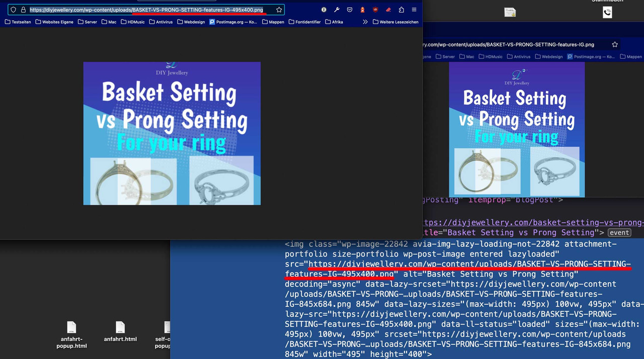Click the Basket Setting image in the back window
The height and width of the screenshot is (359, 644).
[517, 129]
